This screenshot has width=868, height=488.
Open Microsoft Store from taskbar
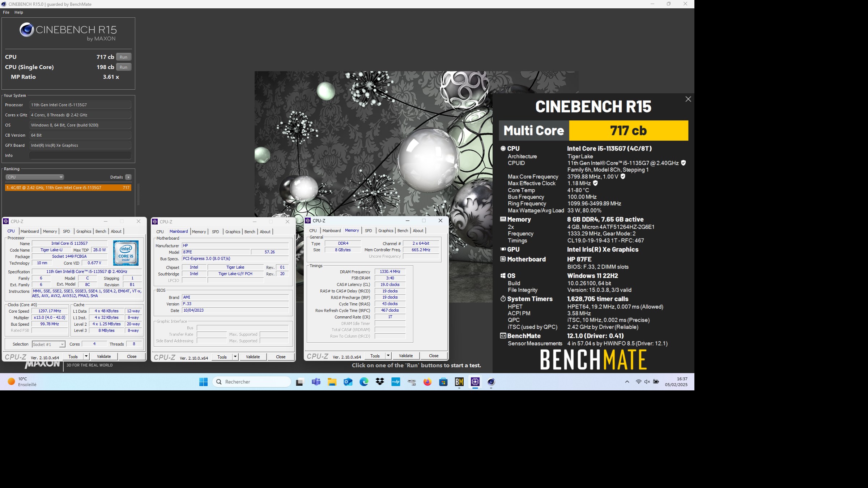point(443,382)
